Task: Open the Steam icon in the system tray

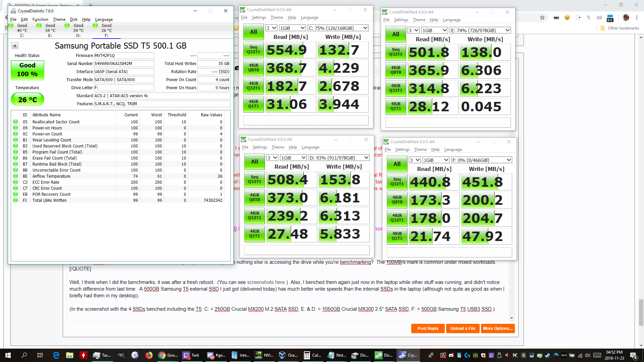Action: [x=547, y=355]
